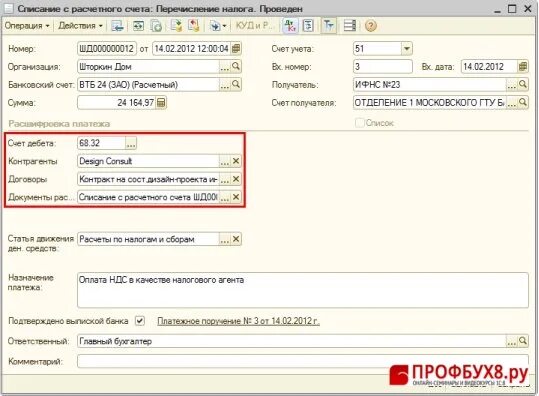
Task: Click the toolbar icon with stacked pages and a clock
Action: pyautogui.click(x=156, y=26)
